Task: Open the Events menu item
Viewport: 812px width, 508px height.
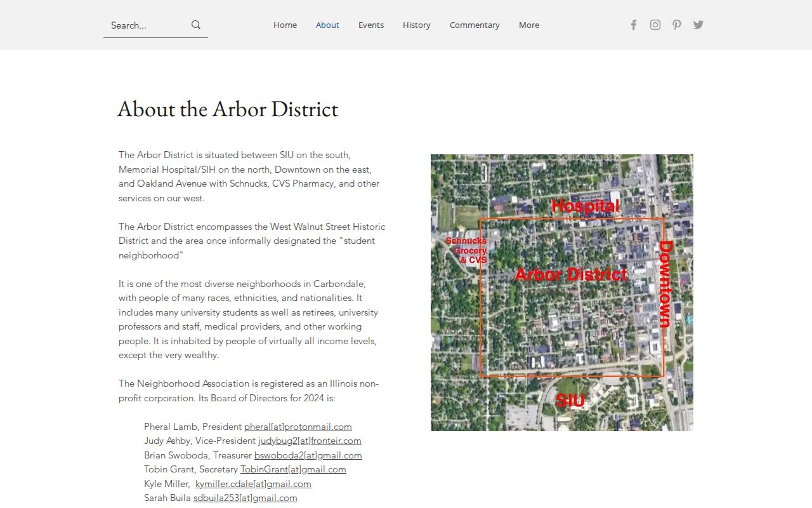Action: point(371,25)
